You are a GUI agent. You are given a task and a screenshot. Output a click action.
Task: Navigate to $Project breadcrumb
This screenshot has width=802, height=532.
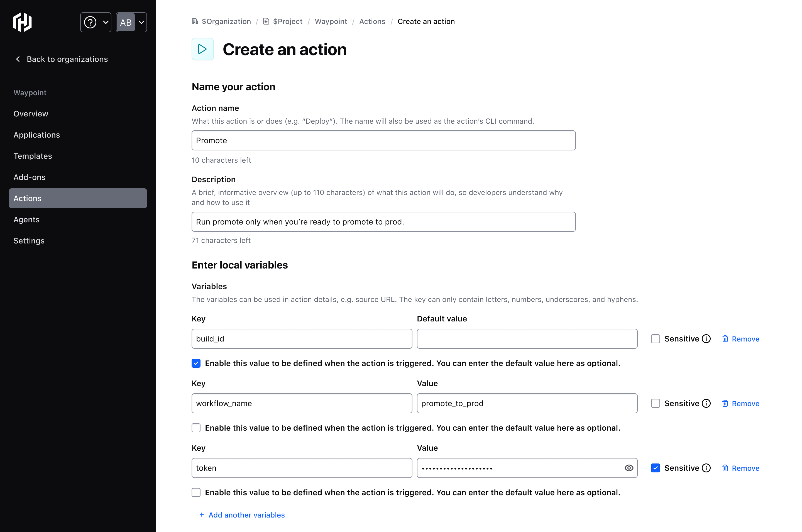(288, 21)
